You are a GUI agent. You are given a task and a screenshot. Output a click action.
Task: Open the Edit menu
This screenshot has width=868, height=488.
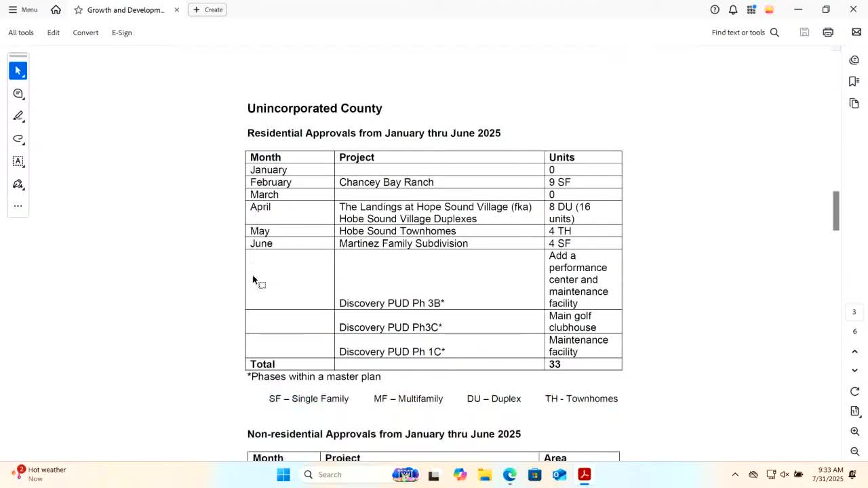(x=54, y=33)
